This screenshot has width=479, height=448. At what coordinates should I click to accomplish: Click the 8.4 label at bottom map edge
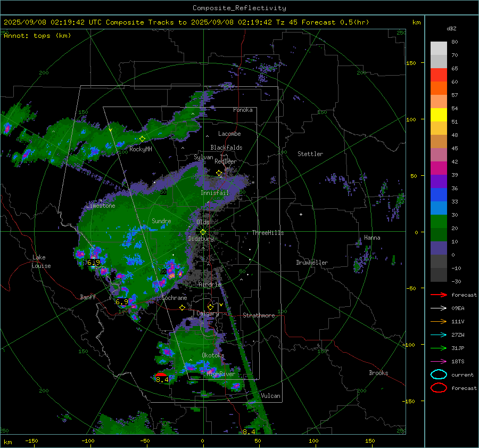click(x=249, y=431)
